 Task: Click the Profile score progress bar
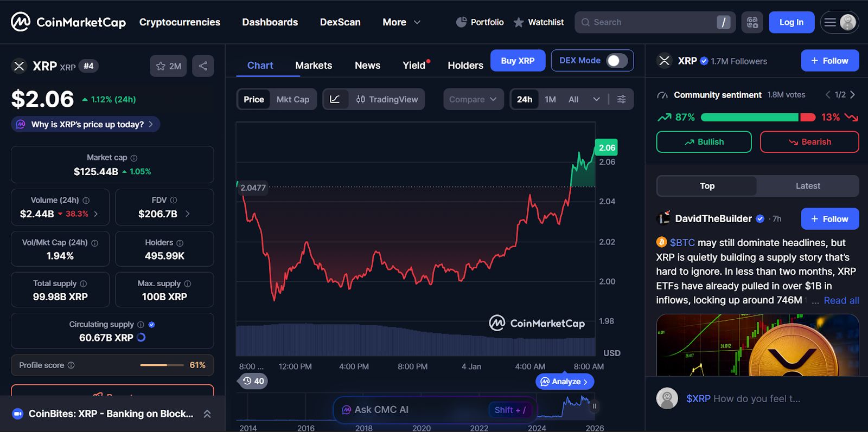point(162,365)
